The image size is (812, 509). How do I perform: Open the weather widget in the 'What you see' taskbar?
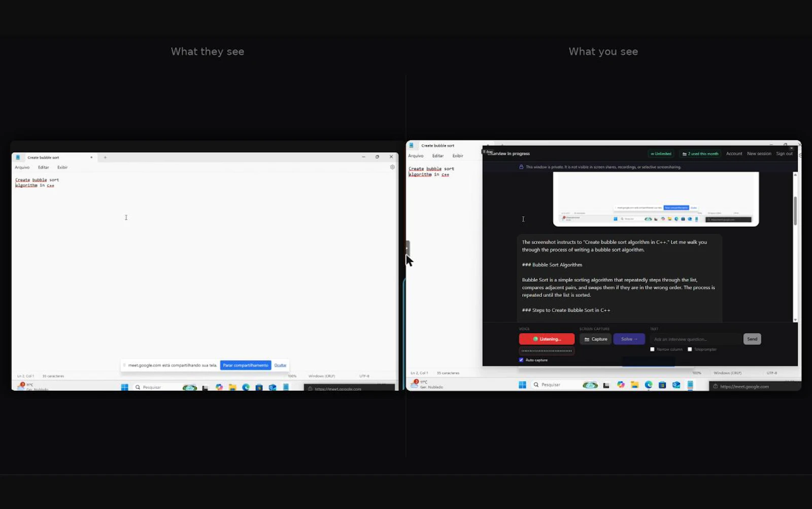tap(426, 384)
